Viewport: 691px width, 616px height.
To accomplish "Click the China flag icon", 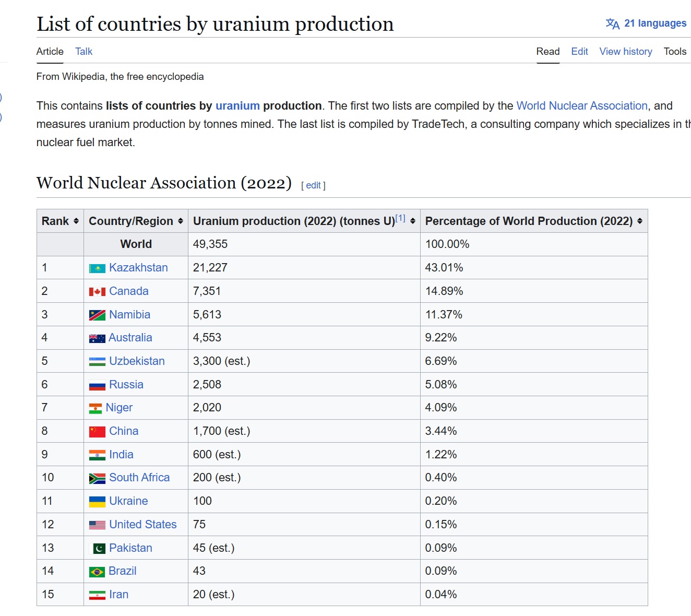I will coord(97,432).
